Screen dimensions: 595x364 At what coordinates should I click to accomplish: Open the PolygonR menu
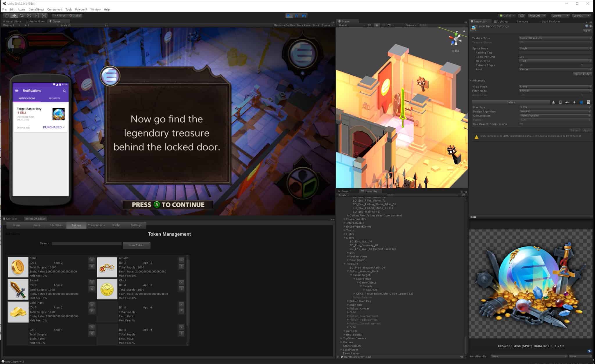pyautogui.click(x=81, y=10)
